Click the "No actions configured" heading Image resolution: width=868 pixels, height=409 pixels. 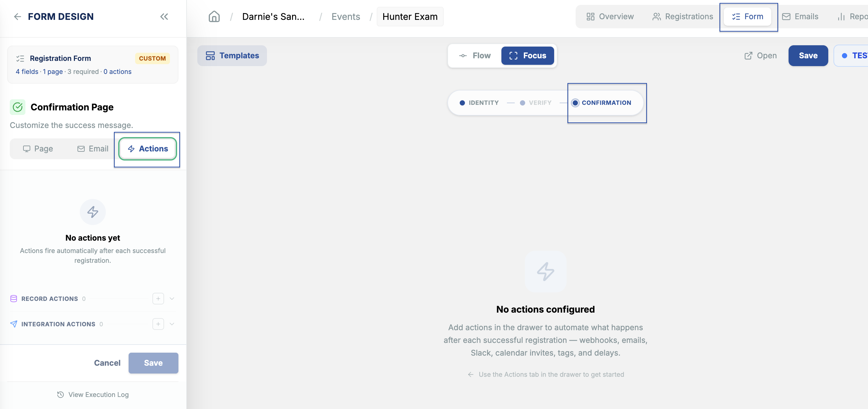pos(546,309)
